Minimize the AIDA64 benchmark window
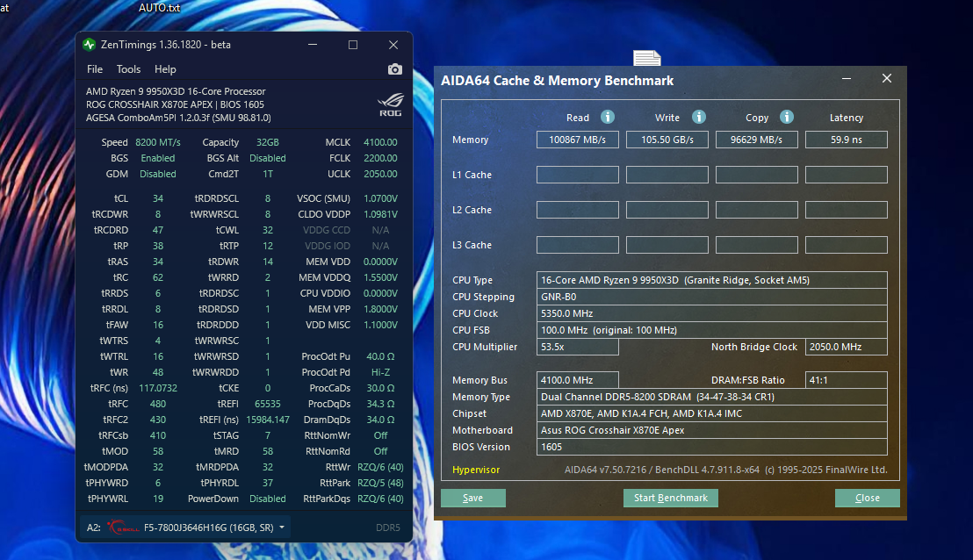 pos(847,79)
